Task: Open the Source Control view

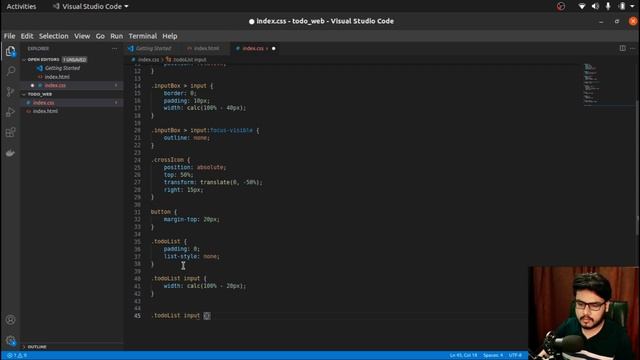Action: pos(11,91)
